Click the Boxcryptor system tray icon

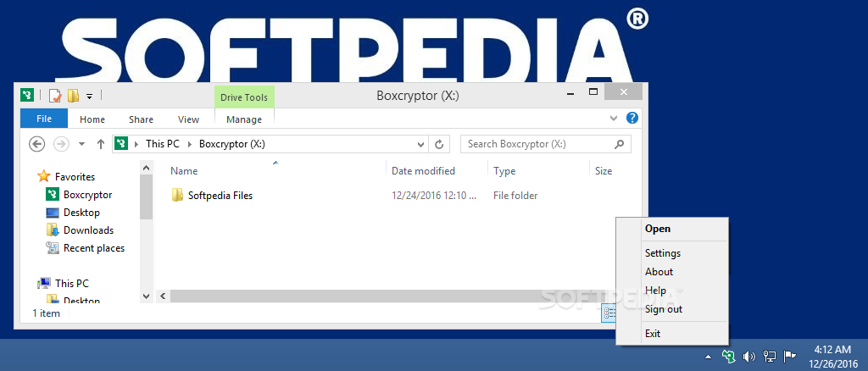(729, 356)
